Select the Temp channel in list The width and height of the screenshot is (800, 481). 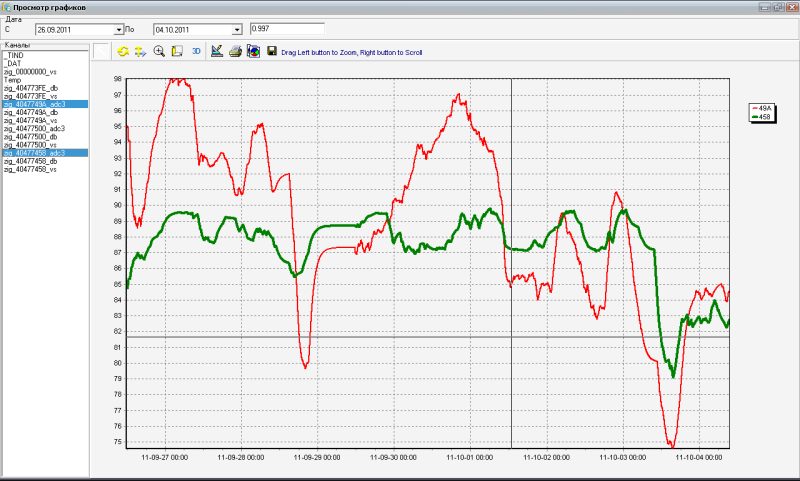[12, 80]
